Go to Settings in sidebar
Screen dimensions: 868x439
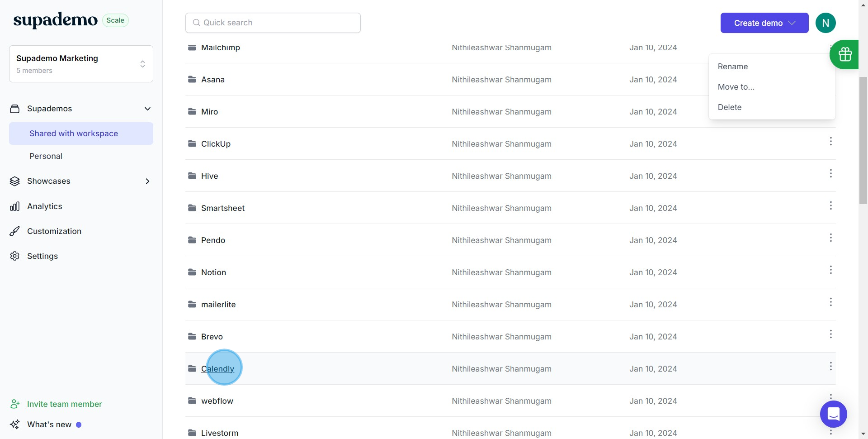[42, 256]
